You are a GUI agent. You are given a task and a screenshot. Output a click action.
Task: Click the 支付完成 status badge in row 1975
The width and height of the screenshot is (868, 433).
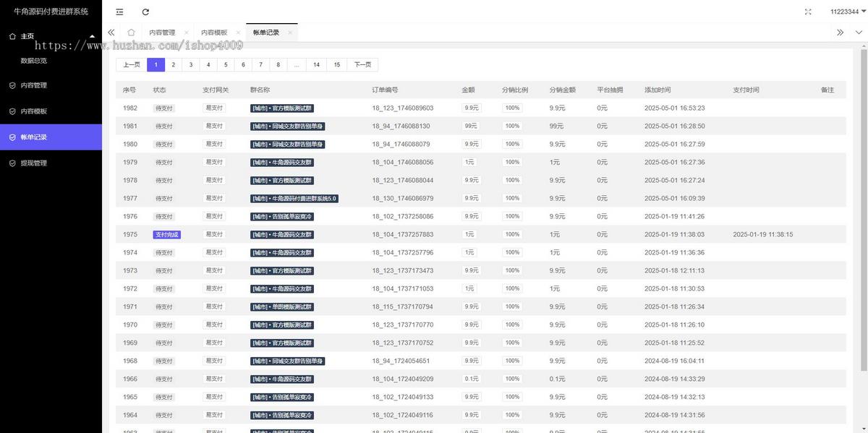pos(166,235)
